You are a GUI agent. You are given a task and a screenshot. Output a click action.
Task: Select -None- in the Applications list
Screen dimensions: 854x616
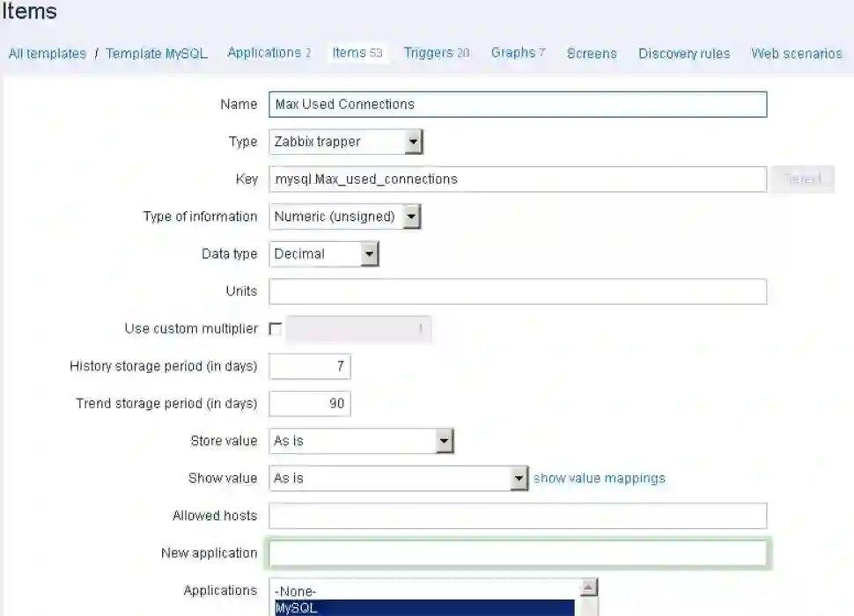pos(425,591)
